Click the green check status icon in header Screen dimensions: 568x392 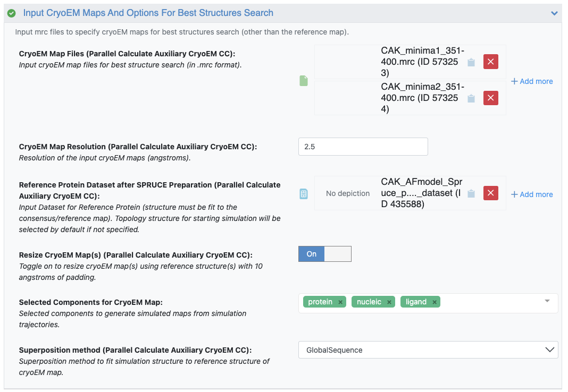point(12,13)
